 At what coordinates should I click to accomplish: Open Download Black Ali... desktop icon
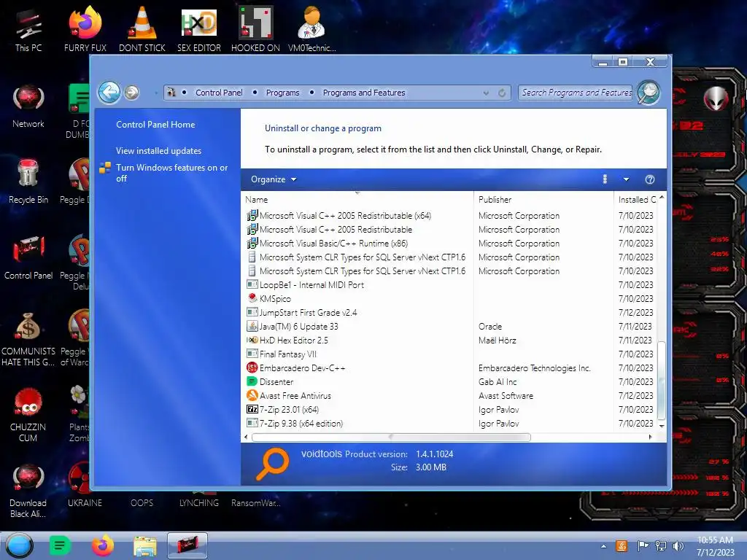tap(28, 491)
